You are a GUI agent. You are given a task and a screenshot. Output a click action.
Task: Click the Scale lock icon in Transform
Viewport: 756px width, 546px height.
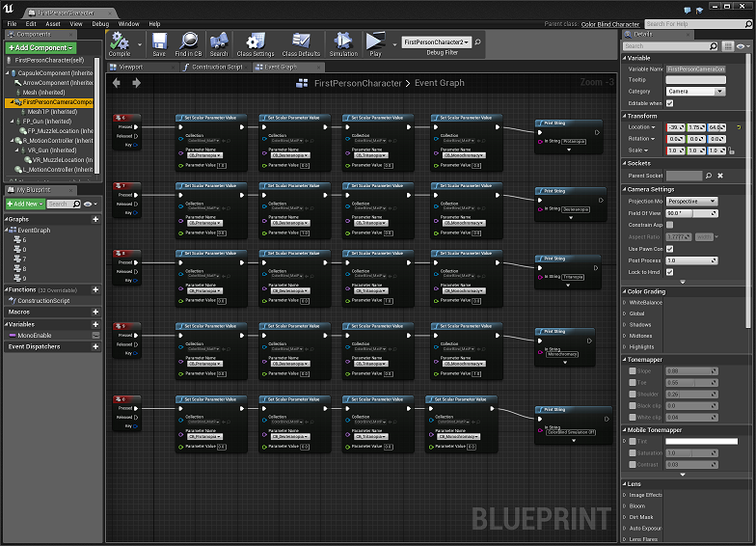pos(731,150)
